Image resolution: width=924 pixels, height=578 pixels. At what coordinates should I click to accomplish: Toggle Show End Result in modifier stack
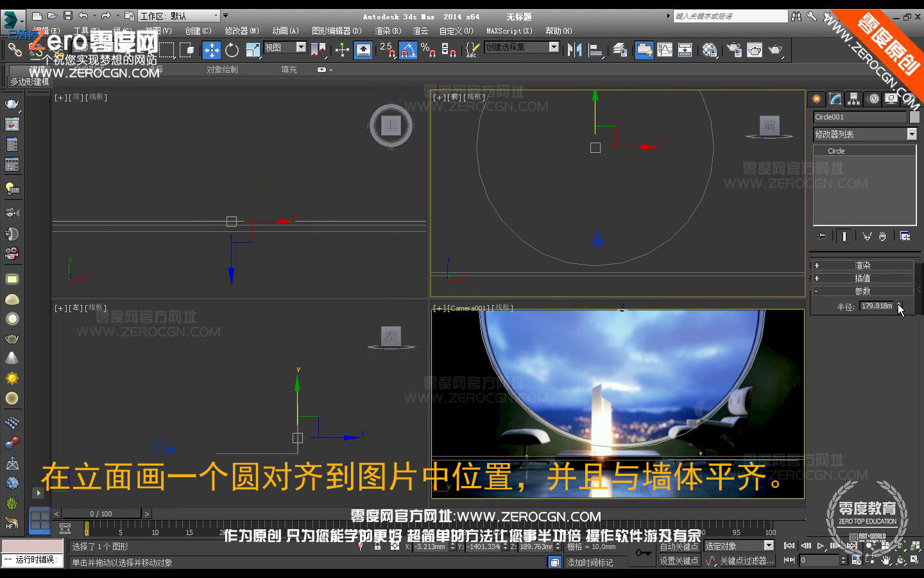[x=844, y=236]
